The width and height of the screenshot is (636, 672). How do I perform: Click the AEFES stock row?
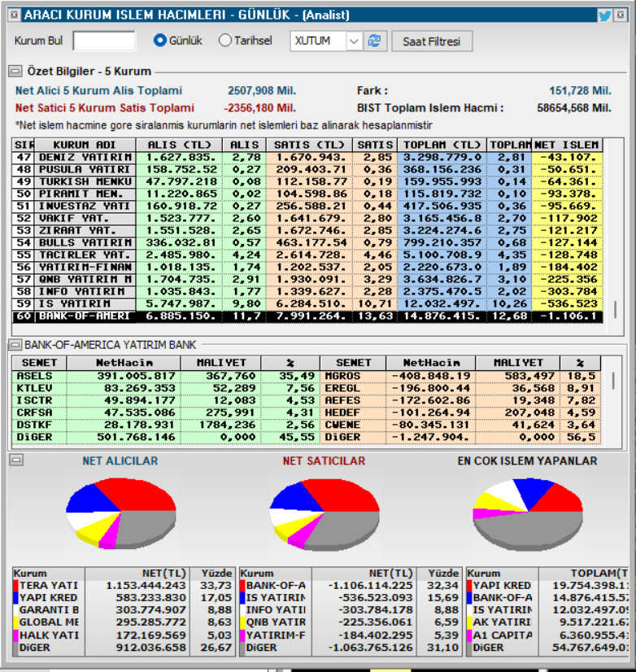click(x=460, y=401)
